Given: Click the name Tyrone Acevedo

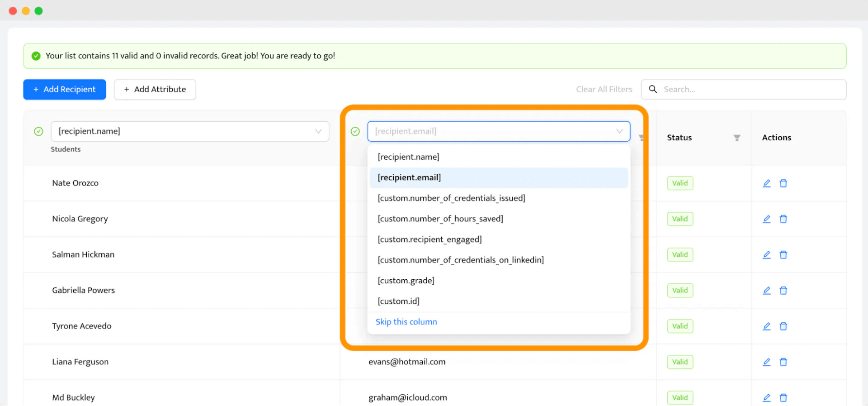Looking at the screenshot, I should 82,326.
